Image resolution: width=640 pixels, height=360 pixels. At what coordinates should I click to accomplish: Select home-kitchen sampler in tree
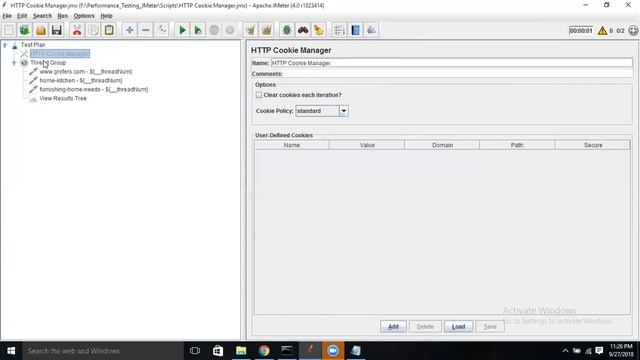tap(81, 81)
